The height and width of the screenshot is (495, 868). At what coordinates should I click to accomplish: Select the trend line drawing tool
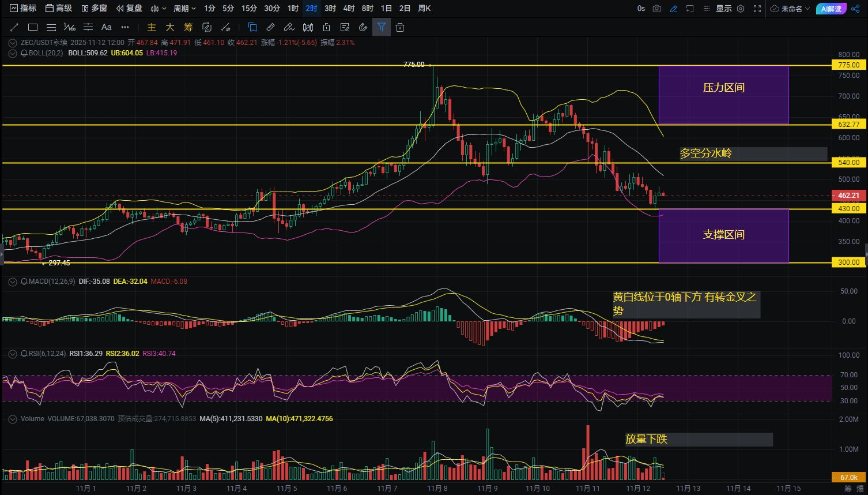[x=14, y=27]
